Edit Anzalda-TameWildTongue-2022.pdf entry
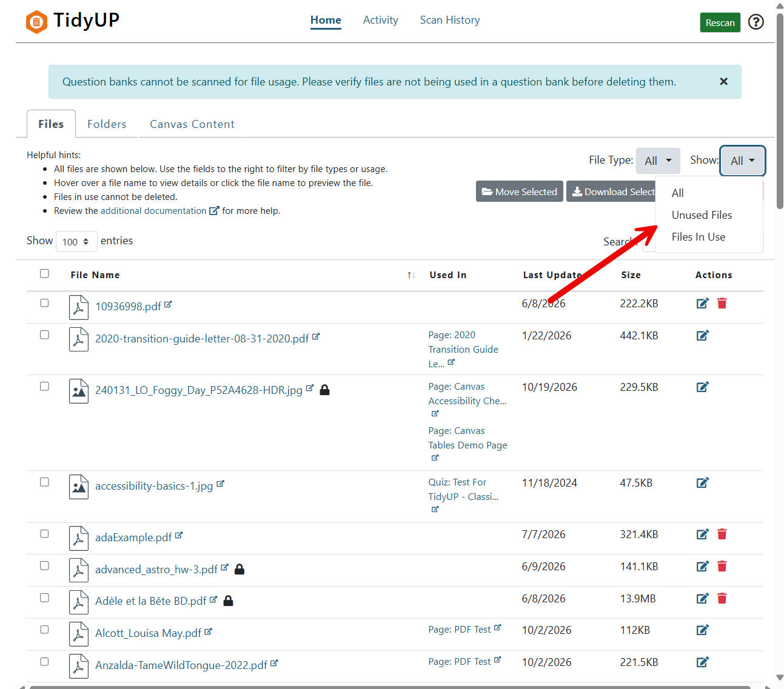This screenshot has height=689, width=784. pos(702,662)
